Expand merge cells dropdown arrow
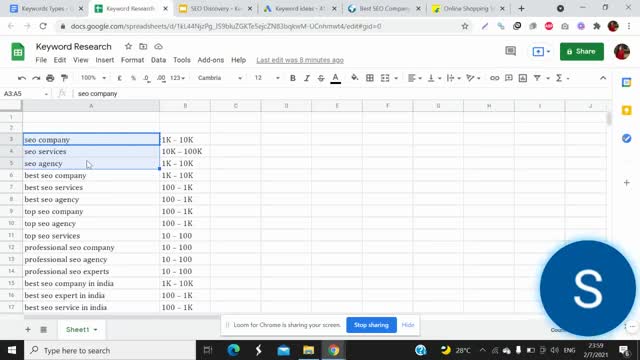Screen dimensions: 640x360 [396, 78]
